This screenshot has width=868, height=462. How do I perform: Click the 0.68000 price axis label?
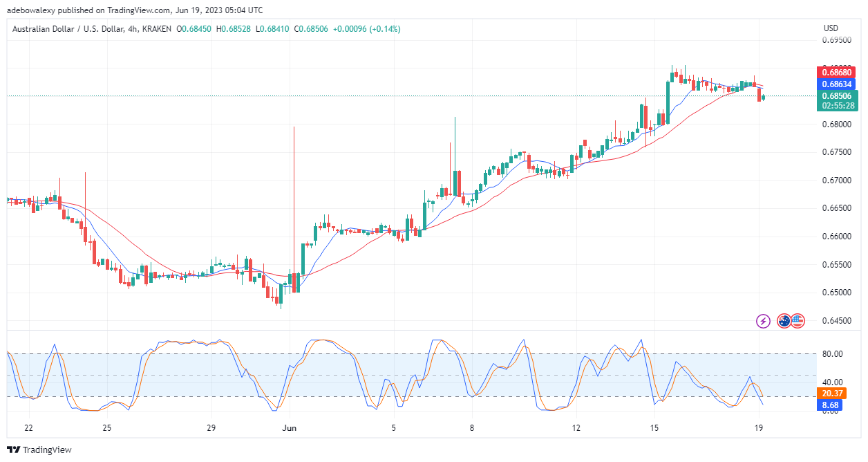pos(836,124)
